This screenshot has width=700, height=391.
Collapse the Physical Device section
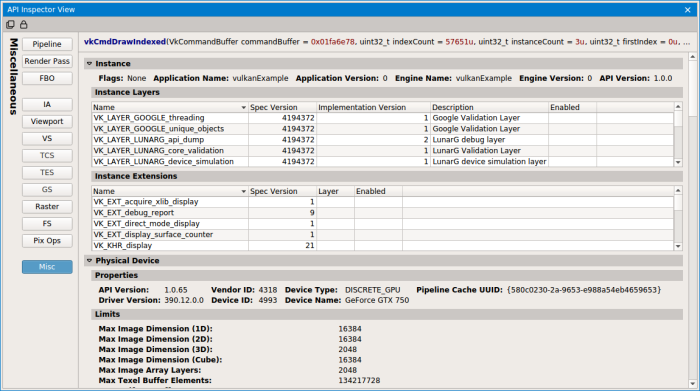tap(89, 260)
